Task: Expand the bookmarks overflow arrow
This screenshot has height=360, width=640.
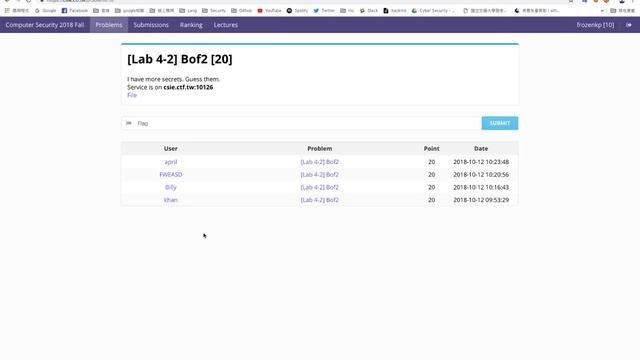Action: (x=602, y=11)
